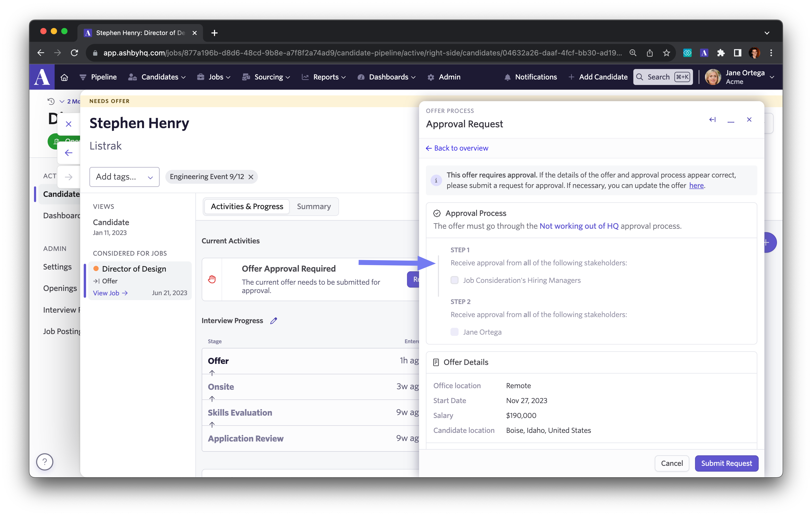Switch to the Summary tab

coord(314,207)
